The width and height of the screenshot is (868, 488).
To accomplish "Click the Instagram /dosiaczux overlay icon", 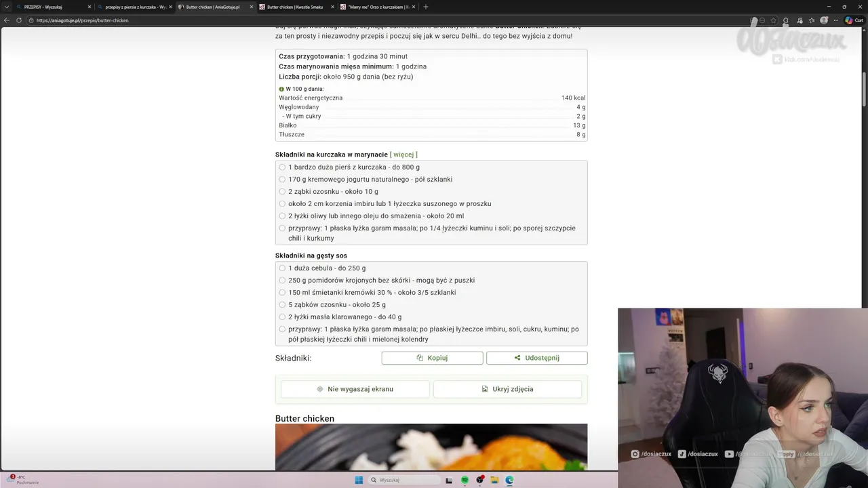I will [635, 454].
